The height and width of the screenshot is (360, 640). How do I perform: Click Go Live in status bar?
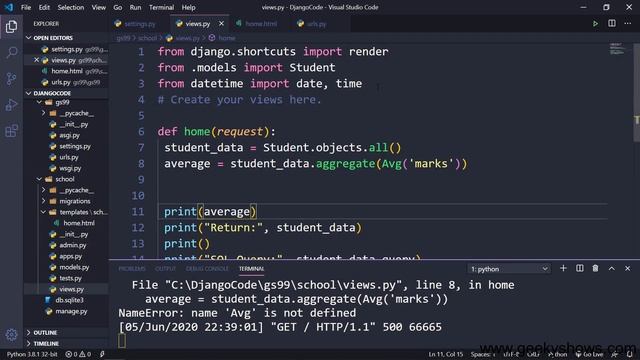point(589,354)
